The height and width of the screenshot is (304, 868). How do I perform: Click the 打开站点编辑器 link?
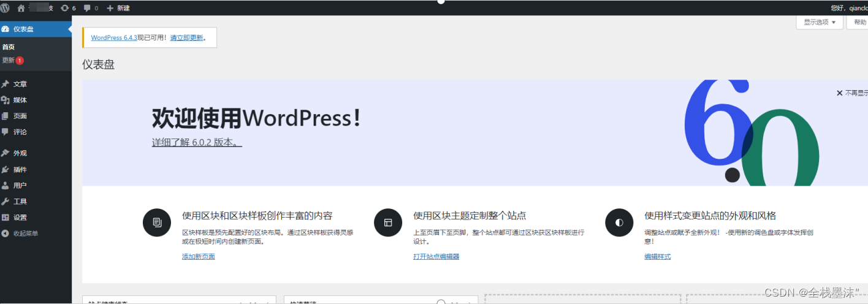(x=436, y=256)
